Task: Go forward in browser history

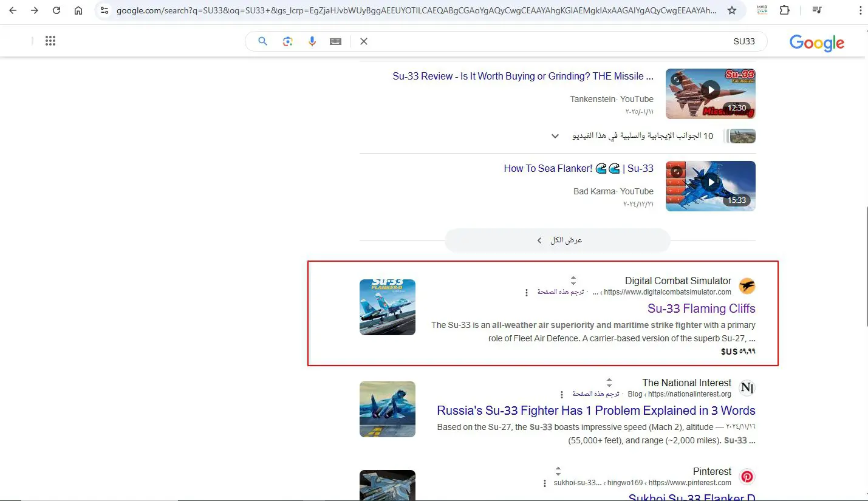Action: click(x=35, y=10)
